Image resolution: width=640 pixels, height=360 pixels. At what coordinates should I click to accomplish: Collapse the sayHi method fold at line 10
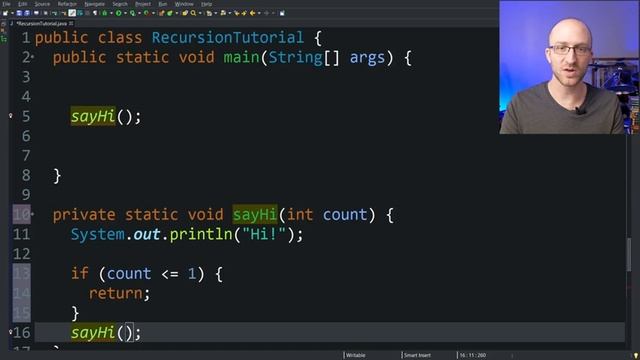point(33,214)
